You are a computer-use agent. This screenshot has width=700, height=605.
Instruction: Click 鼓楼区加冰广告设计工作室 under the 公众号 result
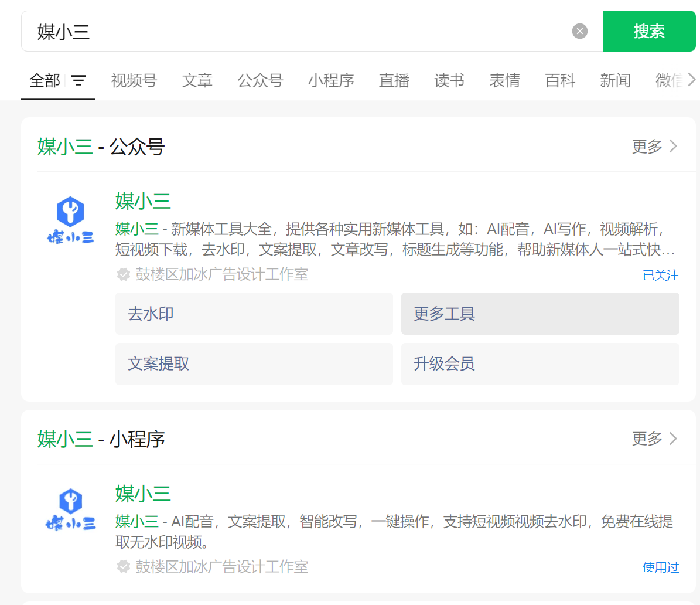(x=222, y=274)
